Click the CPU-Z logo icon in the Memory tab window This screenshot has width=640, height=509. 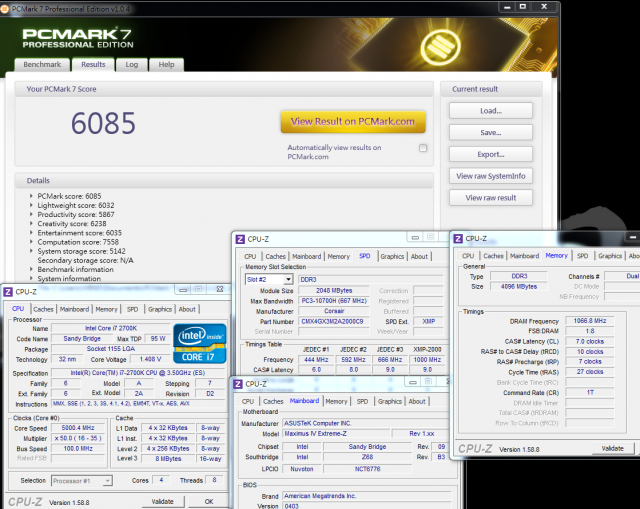point(458,238)
